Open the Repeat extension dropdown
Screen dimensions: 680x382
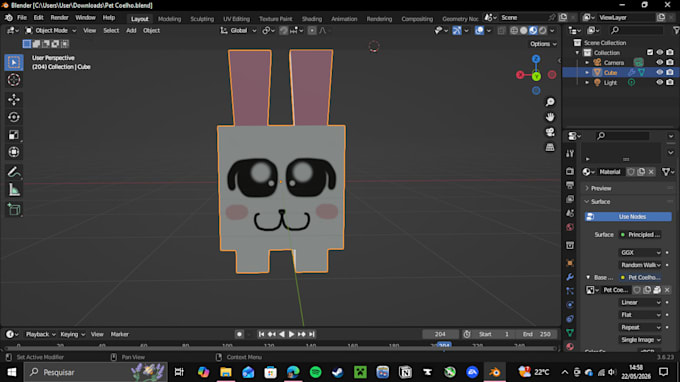click(x=641, y=327)
